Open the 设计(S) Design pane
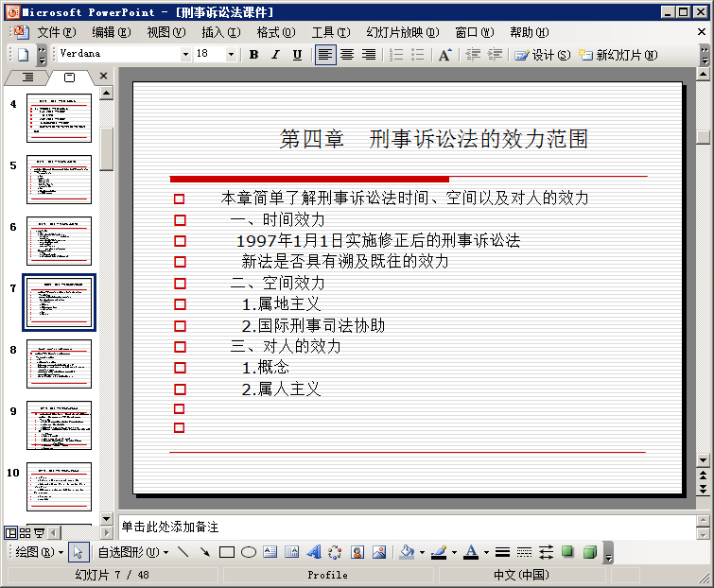This screenshot has width=714, height=588. tap(542, 55)
